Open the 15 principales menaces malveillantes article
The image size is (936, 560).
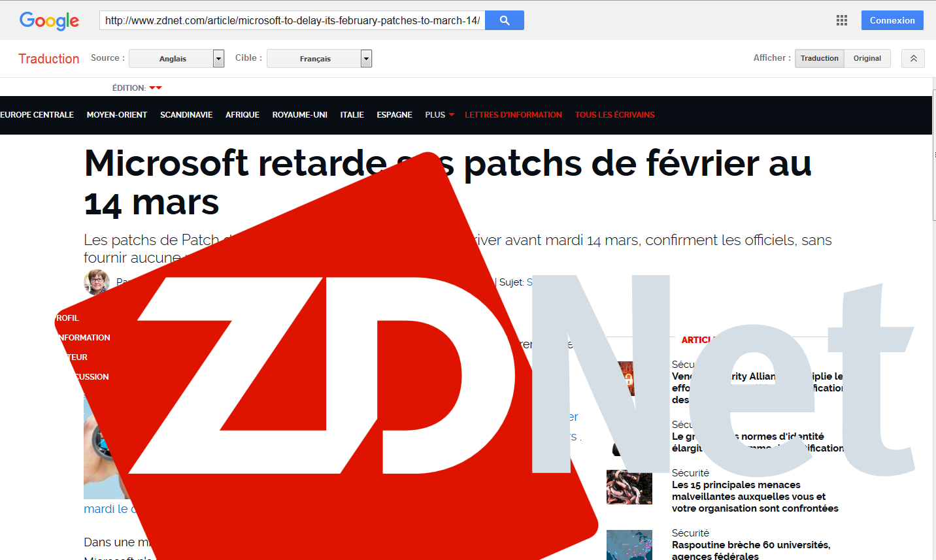pos(755,497)
